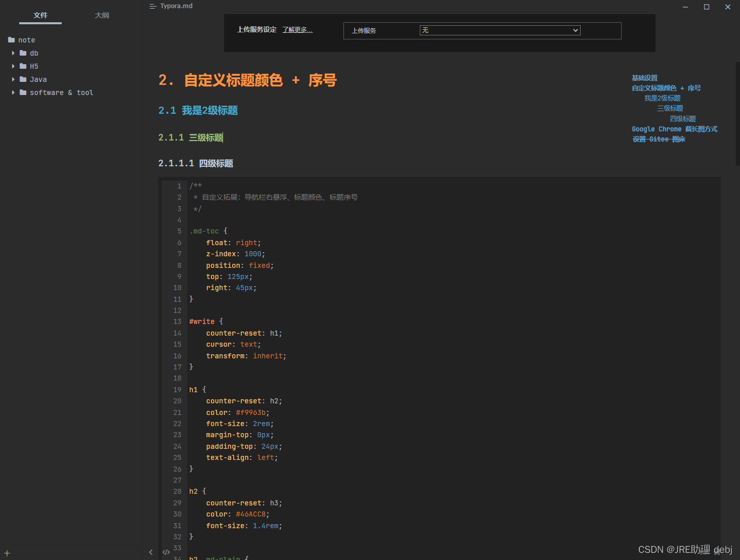The image size is (740, 560).
Task: Click the heading 2.1 我是2级标题
Action: click(198, 110)
